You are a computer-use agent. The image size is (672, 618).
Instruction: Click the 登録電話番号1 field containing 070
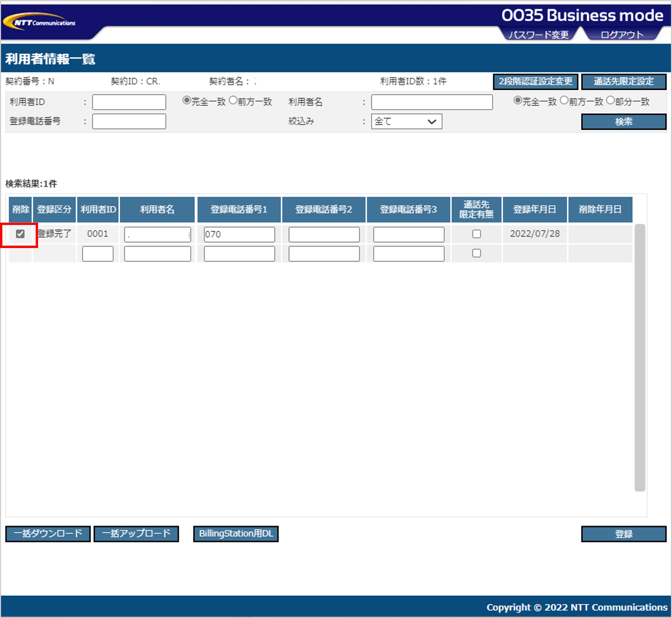tap(239, 234)
